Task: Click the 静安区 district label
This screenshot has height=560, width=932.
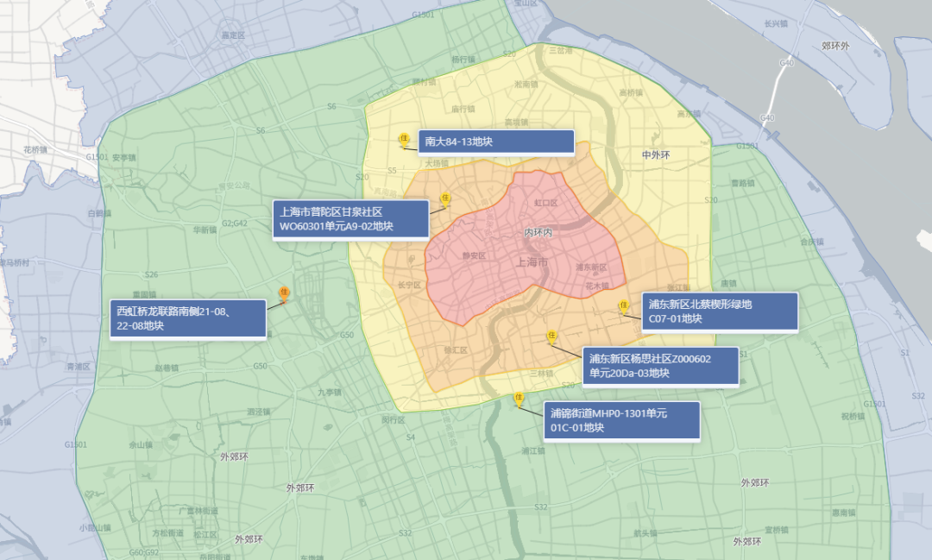Action: pyautogui.click(x=475, y=255)
